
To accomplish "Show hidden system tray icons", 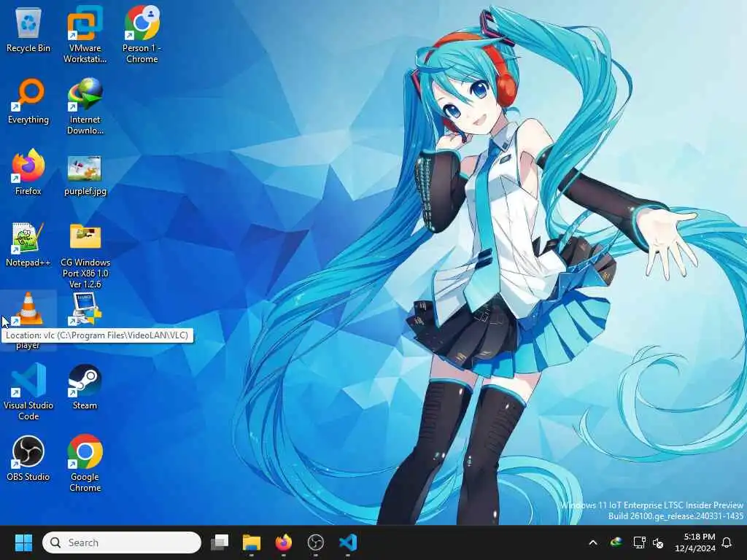I will click(593, 542).
